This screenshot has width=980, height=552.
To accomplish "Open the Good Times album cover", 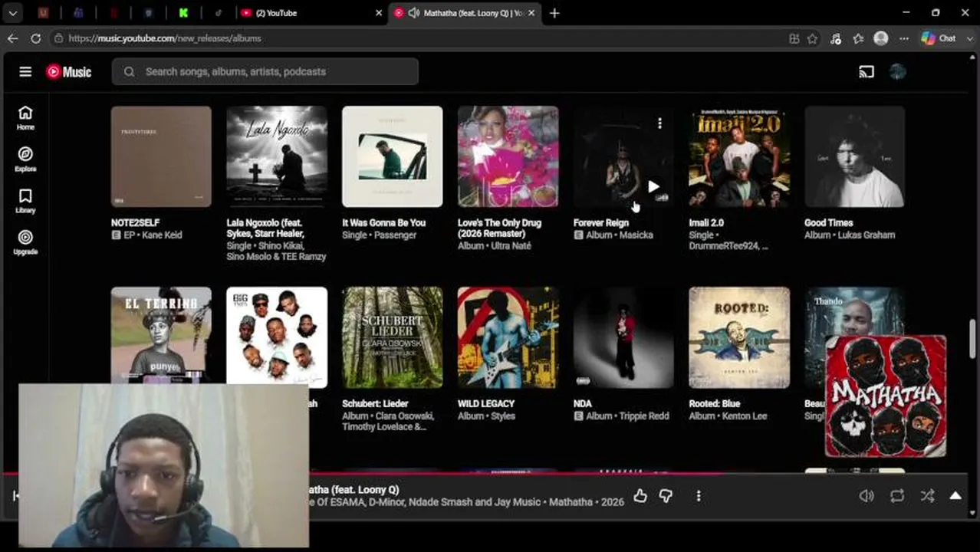I will tap(855, 156).
